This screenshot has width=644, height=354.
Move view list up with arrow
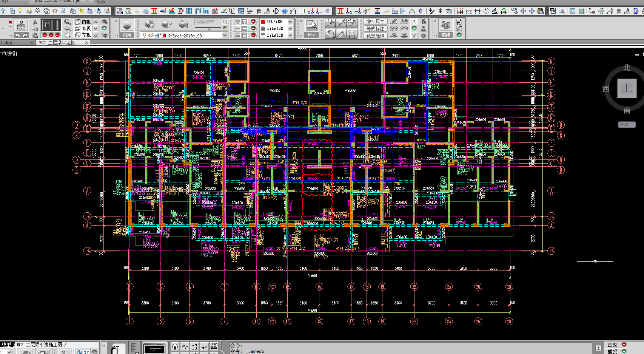(x=96, y=22)
